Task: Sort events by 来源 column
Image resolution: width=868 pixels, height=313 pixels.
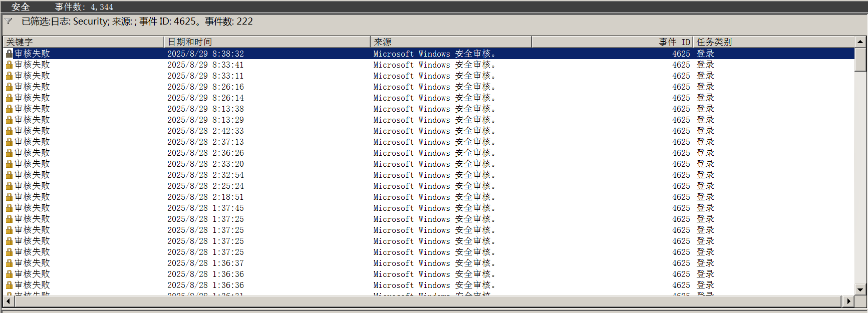Action: pyautogui.click(x=450, y=42)
